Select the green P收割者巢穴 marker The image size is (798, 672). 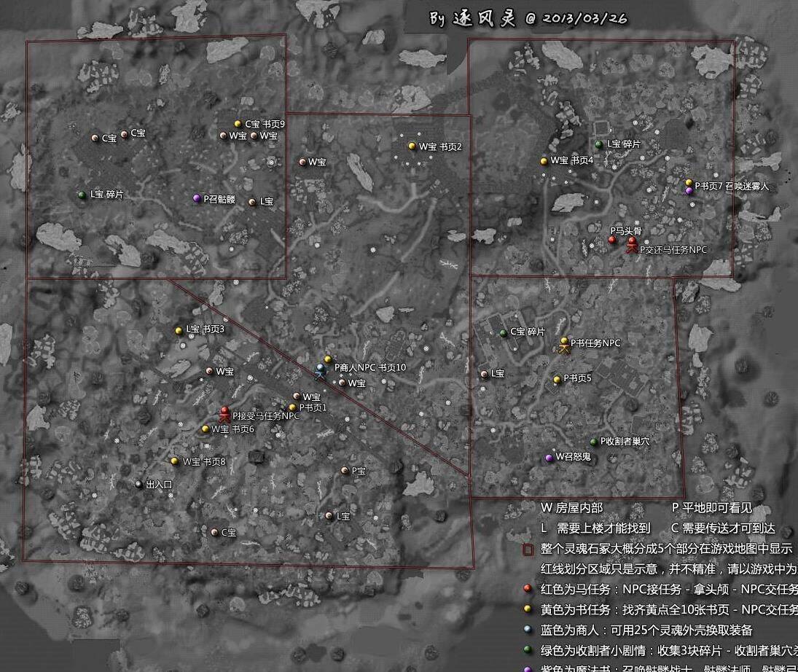(594, 442)
